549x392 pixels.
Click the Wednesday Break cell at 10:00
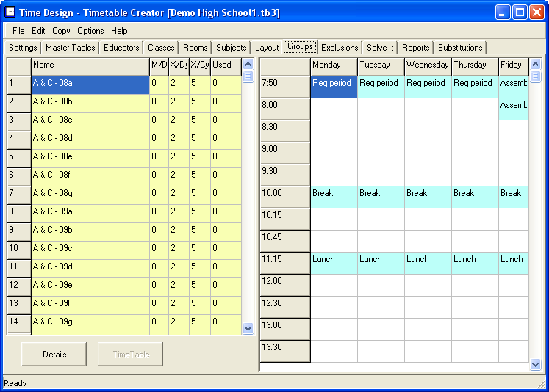click(x=428, y=197)
